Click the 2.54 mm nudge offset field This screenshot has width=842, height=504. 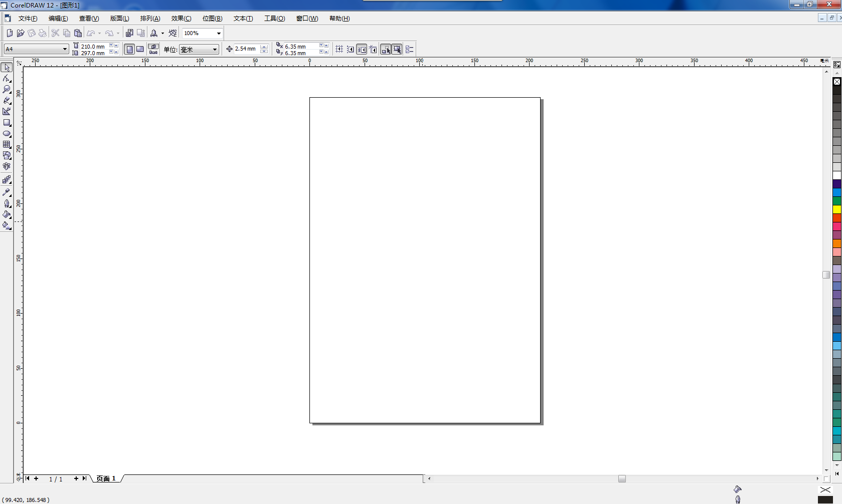pos(246,49)
